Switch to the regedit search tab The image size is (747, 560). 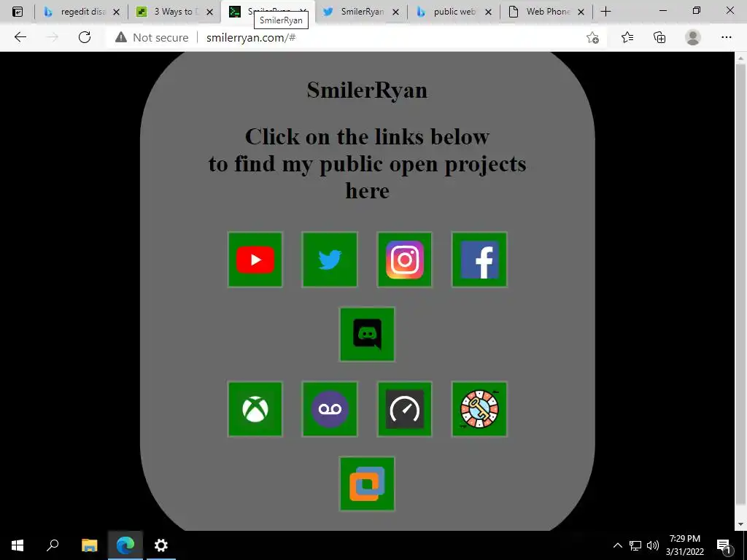click(82, 12)
